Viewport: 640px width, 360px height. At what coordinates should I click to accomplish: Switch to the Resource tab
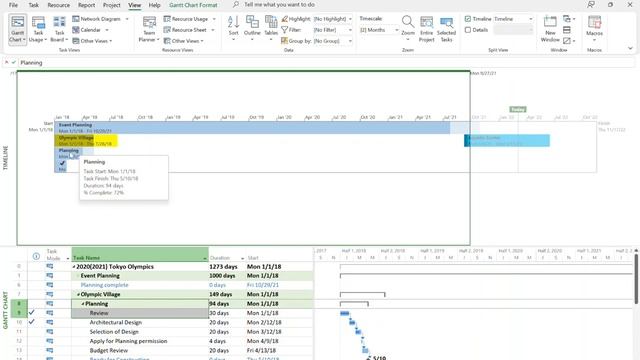pos(58,5)
